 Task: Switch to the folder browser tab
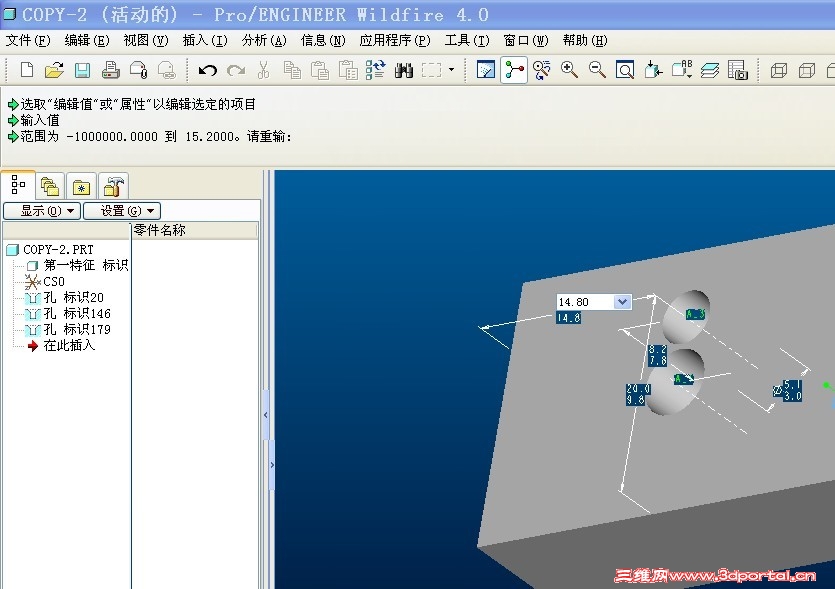tap(50, 186)
